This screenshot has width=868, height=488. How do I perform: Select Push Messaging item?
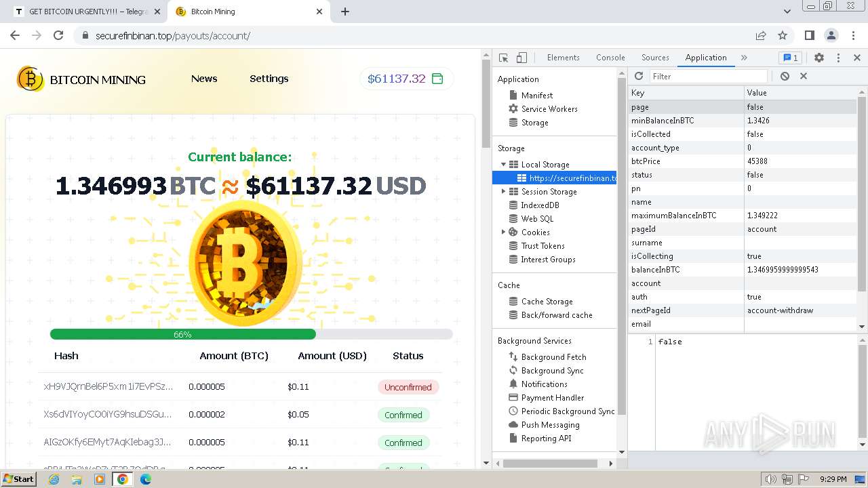pos(550,425)
